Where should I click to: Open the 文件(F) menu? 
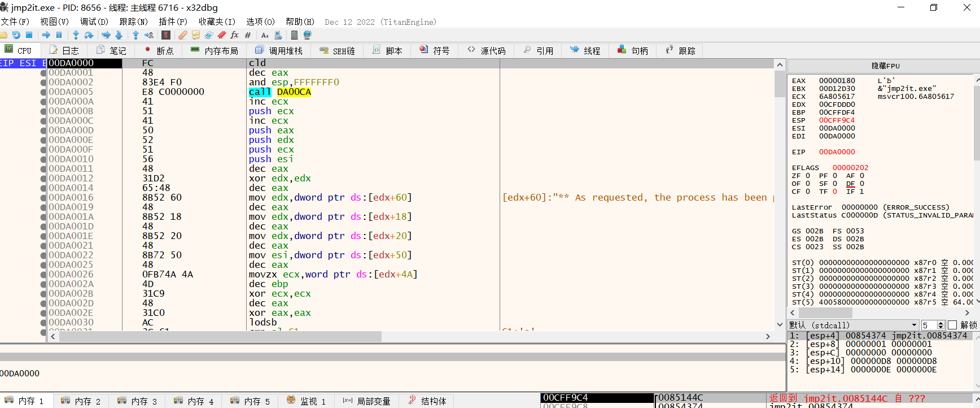tap(15, 21)
